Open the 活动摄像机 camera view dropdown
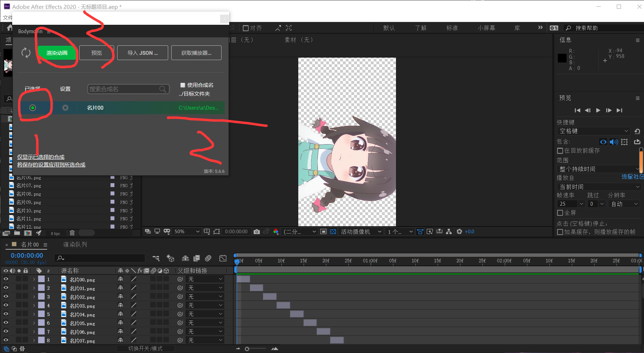The image size is (644, 353). coord(361,231)
